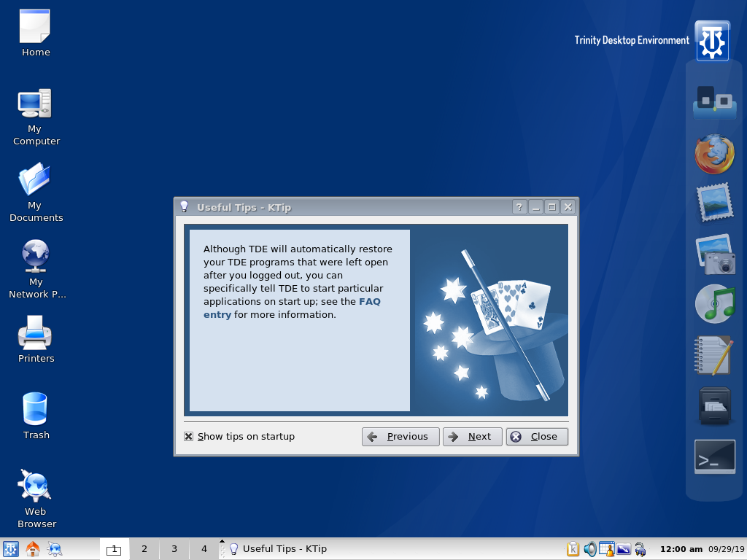Go to the Previous tip
The height and width of the screenshot is (560, 747).
400,437
